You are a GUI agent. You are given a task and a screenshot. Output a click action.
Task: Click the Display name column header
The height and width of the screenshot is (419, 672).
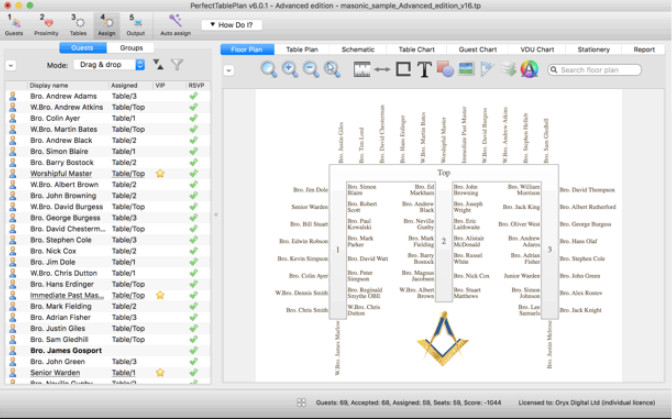pos(68,85)
